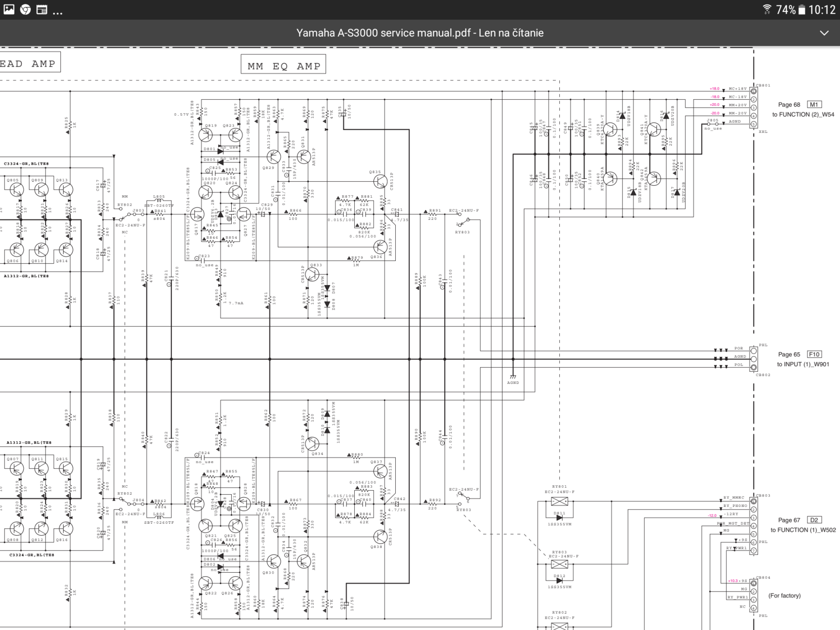Tap the M1 page reference box
840x630 pixels.
[x=814, y=104]
